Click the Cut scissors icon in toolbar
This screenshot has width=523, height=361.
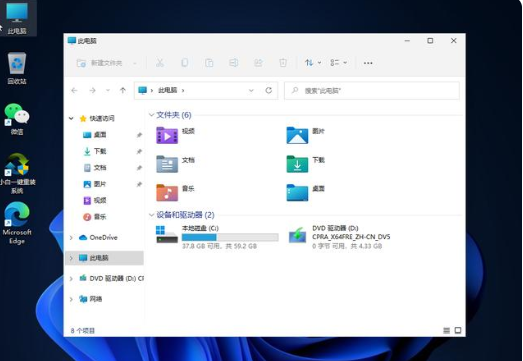[x=160, y=63]
